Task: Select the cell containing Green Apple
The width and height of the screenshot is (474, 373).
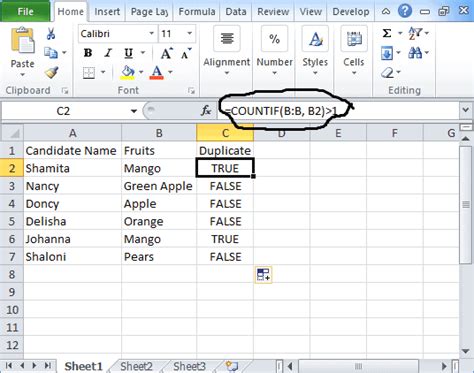Action: click(x=159, y=186)
